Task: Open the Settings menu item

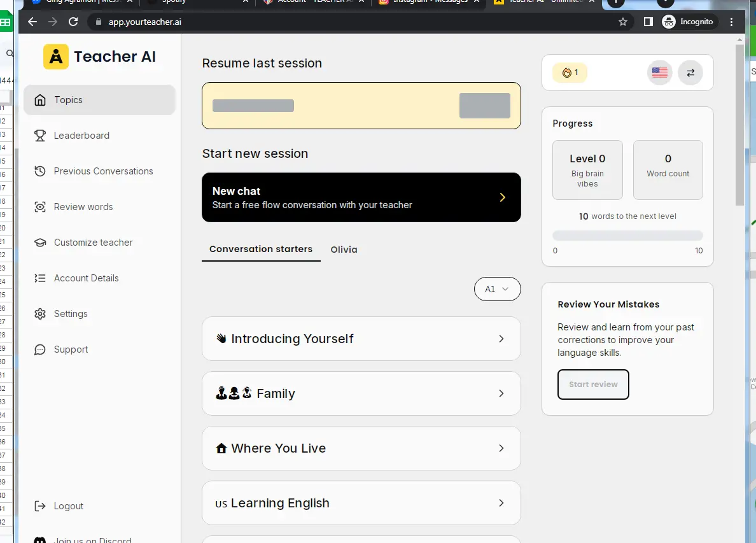Action: (x=99, y=314)
